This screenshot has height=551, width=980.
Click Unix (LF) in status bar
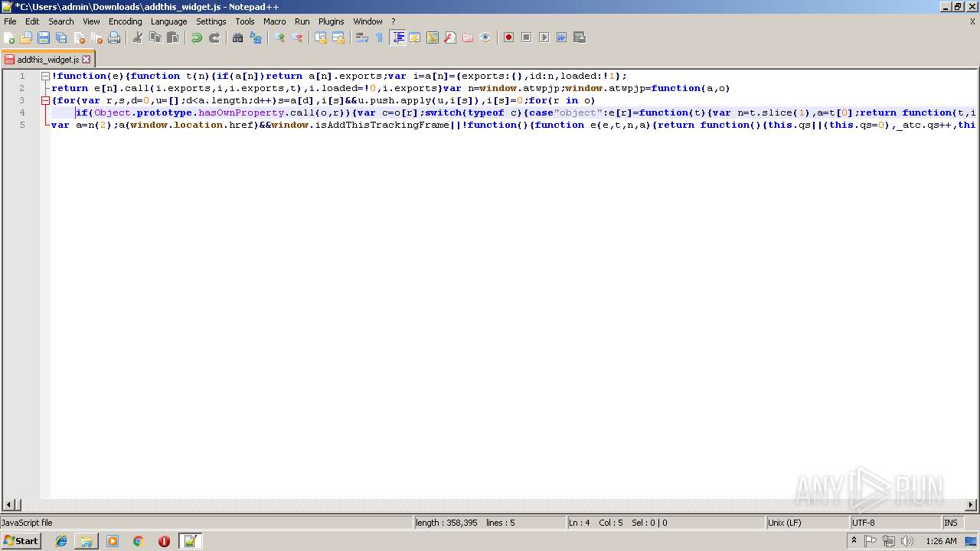point(808,523)
